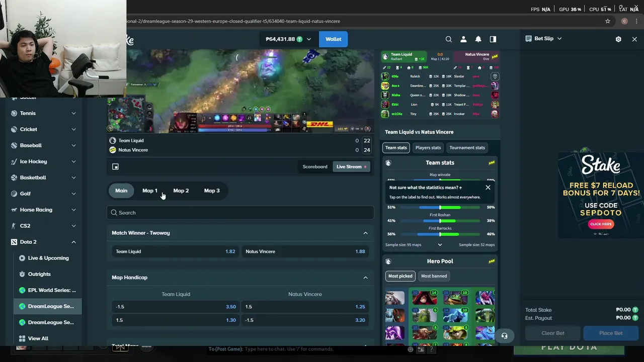
Task: Click the market Search field
Action: click(240, 213)
